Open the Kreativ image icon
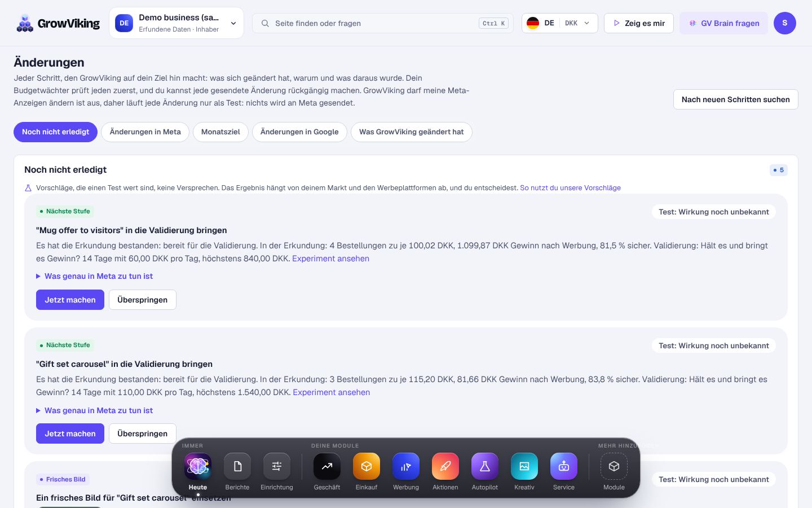Viewport: 812px width, 508px height. coord(524,467)
